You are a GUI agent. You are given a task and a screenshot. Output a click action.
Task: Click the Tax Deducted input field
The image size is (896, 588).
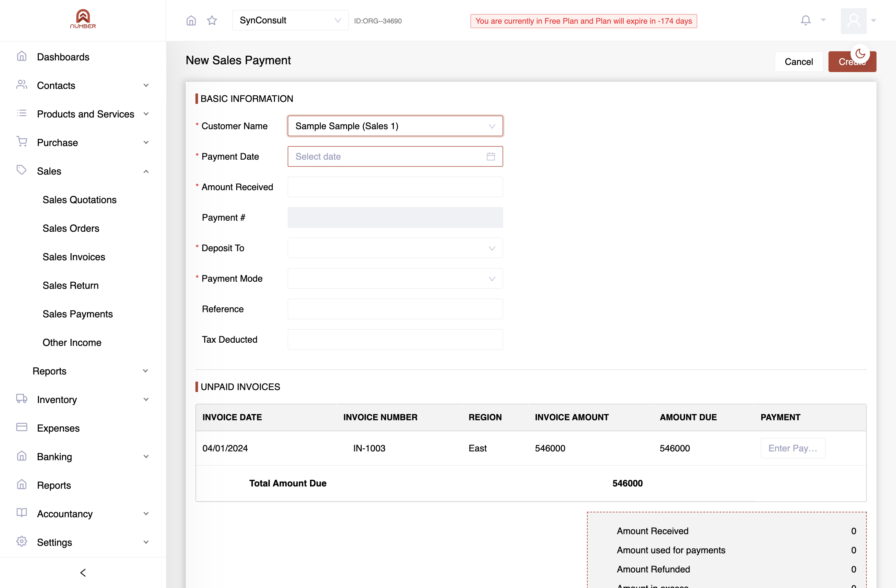pos(395,339)
